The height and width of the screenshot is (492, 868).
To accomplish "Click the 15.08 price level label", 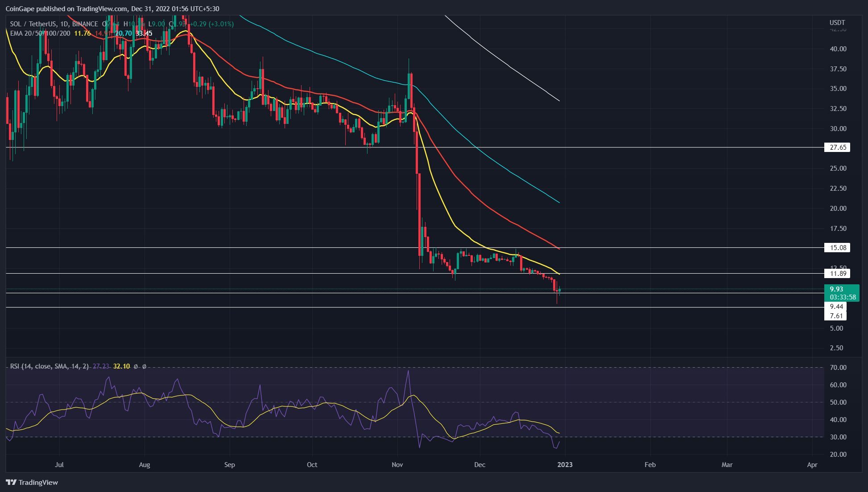I will point(837,248).
